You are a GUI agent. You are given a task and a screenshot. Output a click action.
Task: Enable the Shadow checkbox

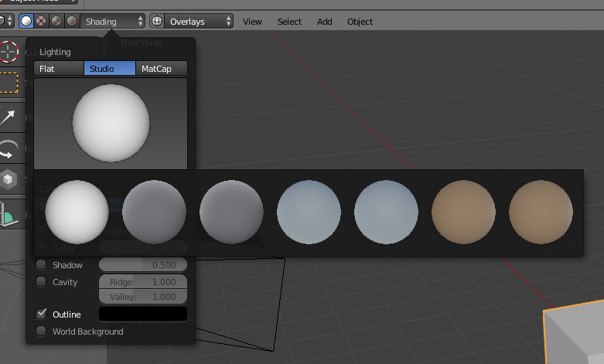click(x=41, y=265)
